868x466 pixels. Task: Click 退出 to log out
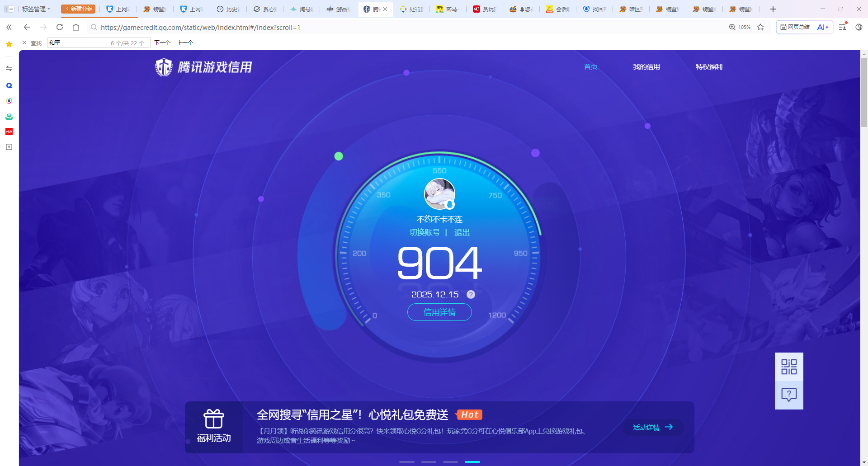[x=461, y=232]
